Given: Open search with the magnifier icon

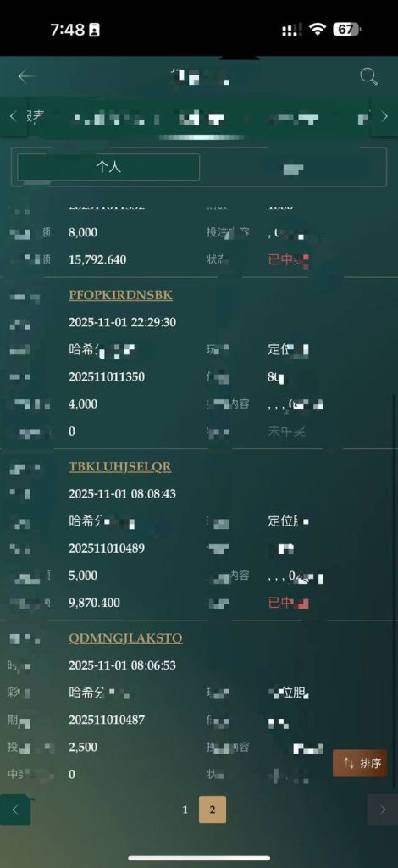Looking at the screenshot, I should coord(368,76).
